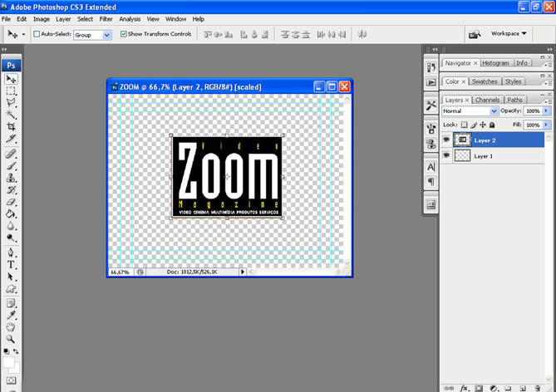Select the Magic Wand tool
Screen dimensions: 556x392
(x=12, y=115)
